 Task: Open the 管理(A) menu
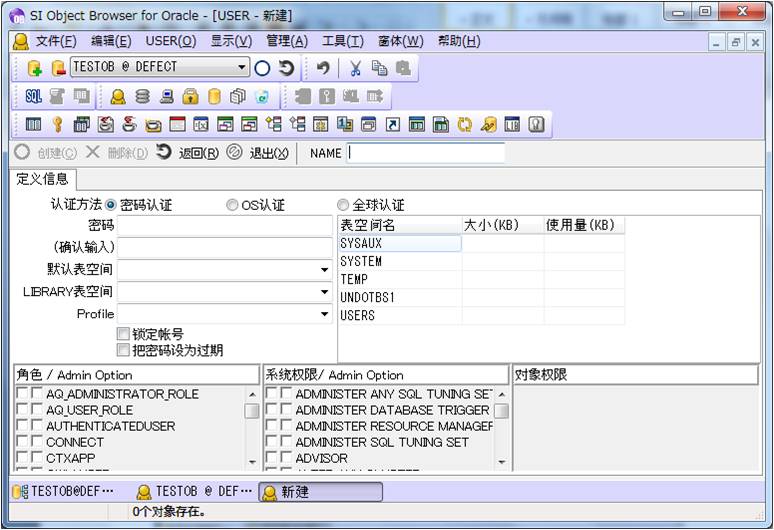[287, 41]
